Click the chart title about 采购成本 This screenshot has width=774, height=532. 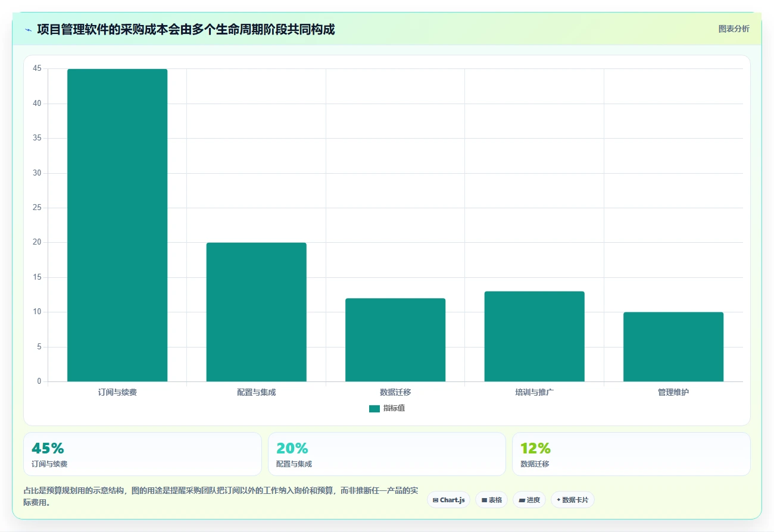[186, 29]
